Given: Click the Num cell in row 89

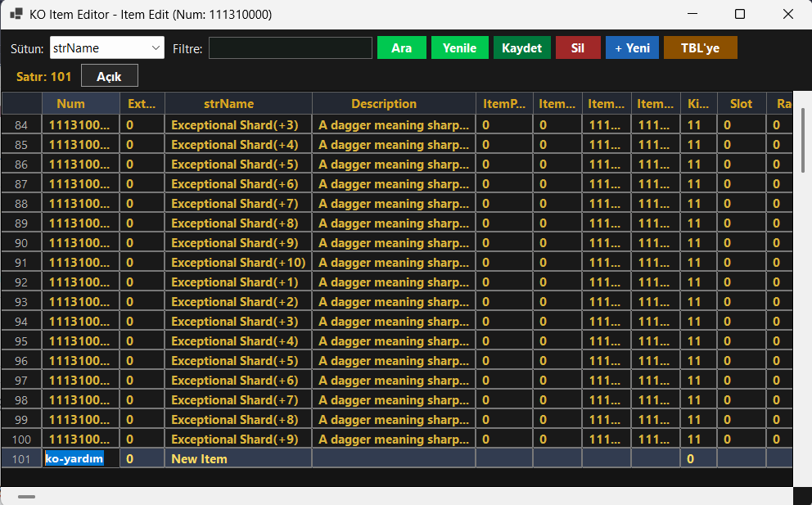Looking at the screenshot, I should click(x=81, y=223).
